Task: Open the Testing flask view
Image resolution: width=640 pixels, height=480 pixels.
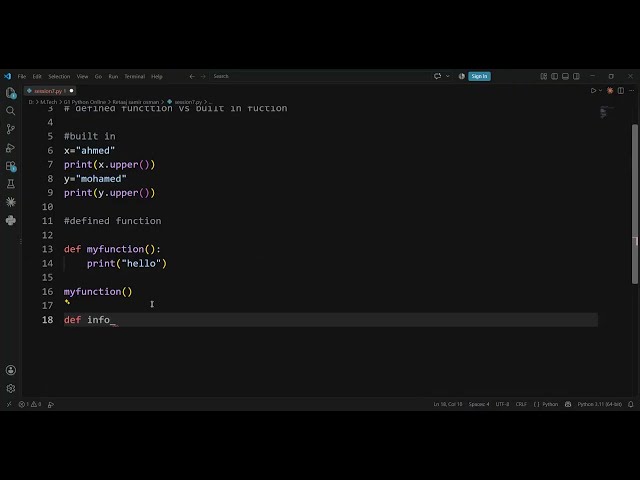Action: coord(11,184)
